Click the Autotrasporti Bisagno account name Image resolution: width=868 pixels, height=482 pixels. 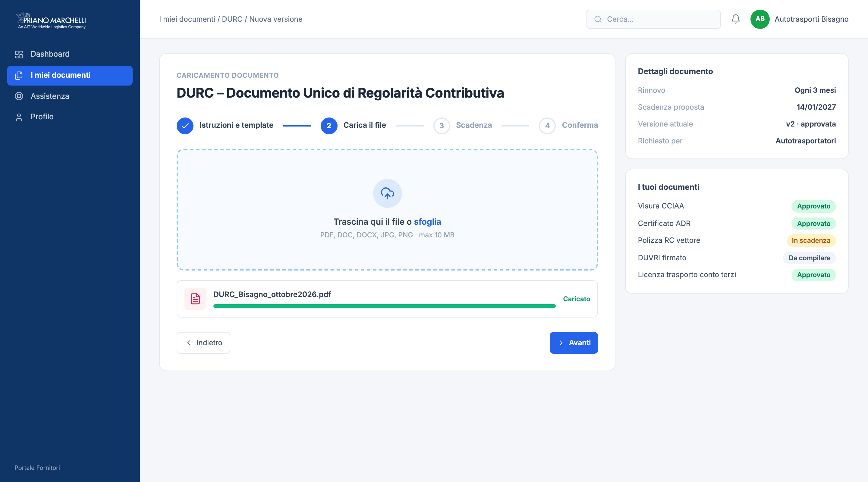click(x=811, y=19)
